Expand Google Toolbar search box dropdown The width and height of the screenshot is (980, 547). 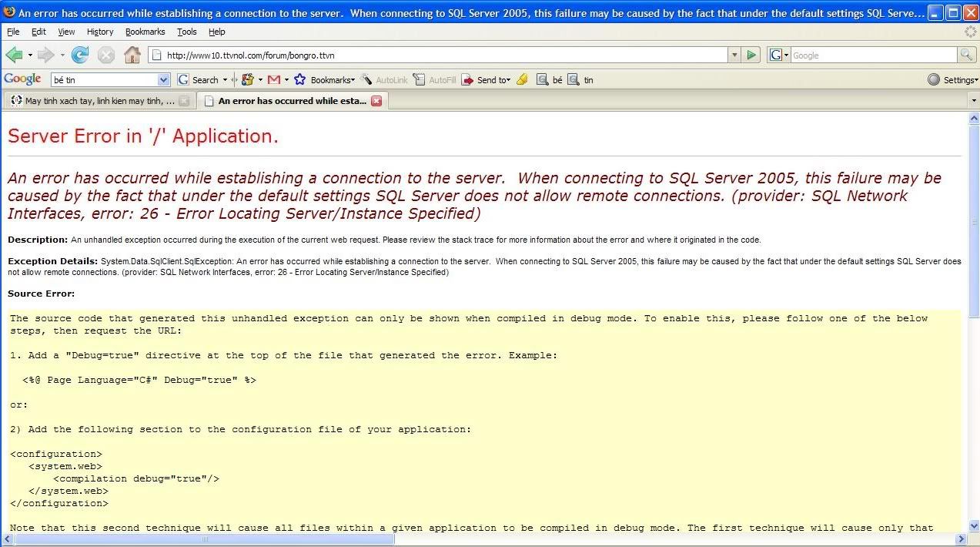pos(163,79)
